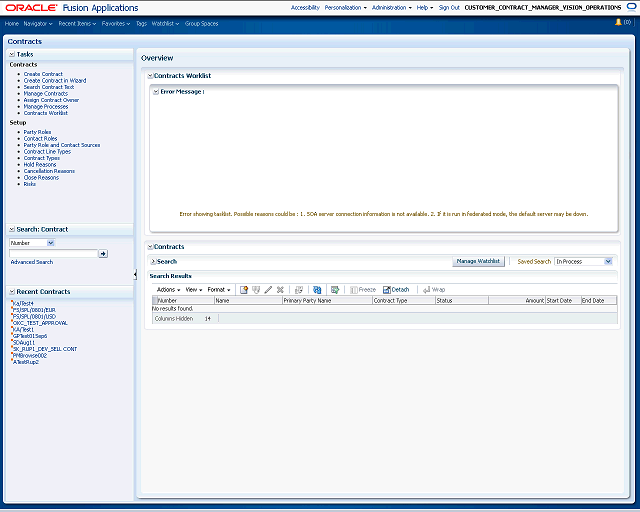Collapse the Tasks panel

point(12,54)
